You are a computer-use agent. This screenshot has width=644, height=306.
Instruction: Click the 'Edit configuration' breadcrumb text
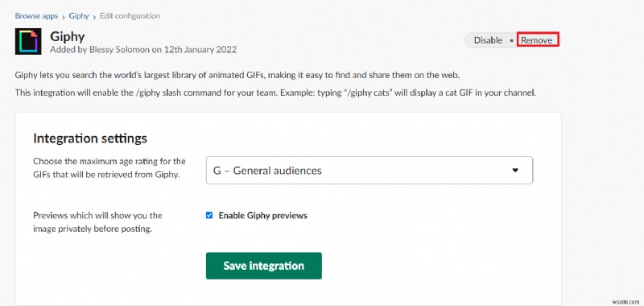(130, 16)
